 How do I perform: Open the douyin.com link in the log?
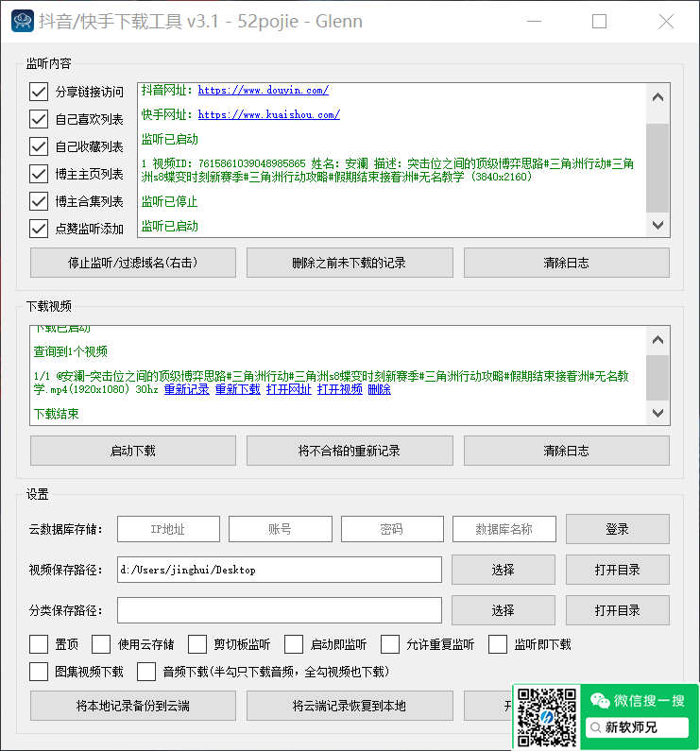coord(263,91)
